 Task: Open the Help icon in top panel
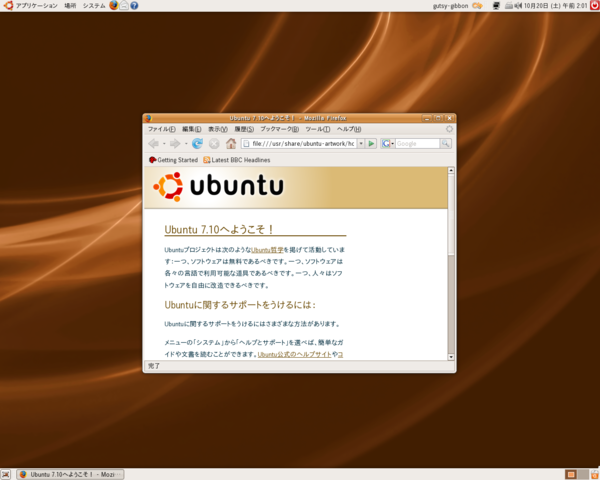tap(134, 5)
